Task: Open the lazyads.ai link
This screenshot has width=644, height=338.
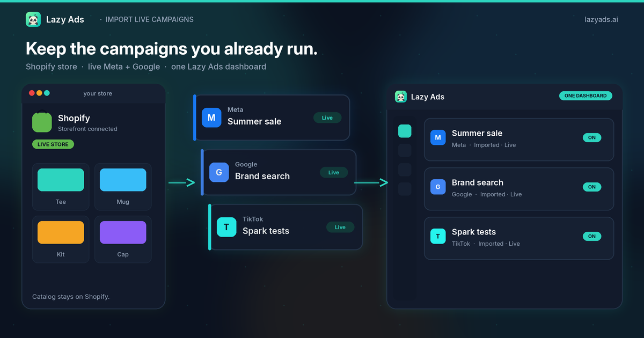Action: [601, 19]
